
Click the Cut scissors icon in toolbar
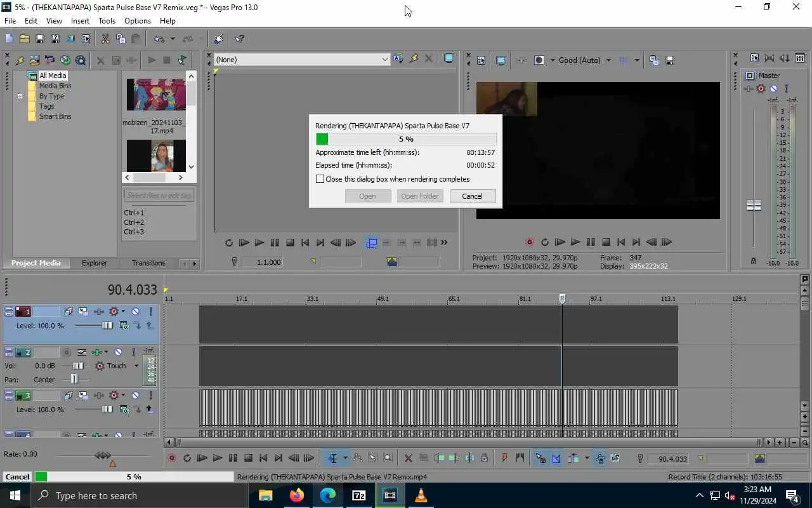(x=105, y=39)
